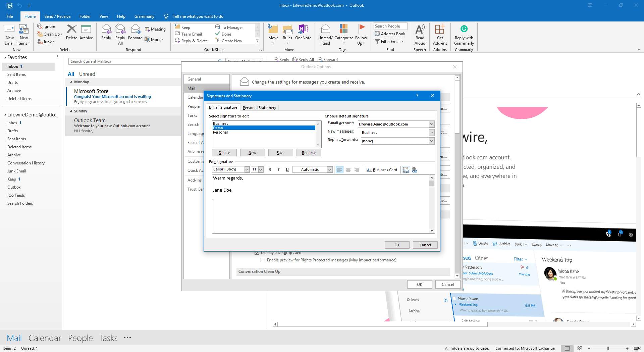The height and width of the screenshot is (352, 644).
Task: Collapse the Favorites folder group
Action: 5,57
